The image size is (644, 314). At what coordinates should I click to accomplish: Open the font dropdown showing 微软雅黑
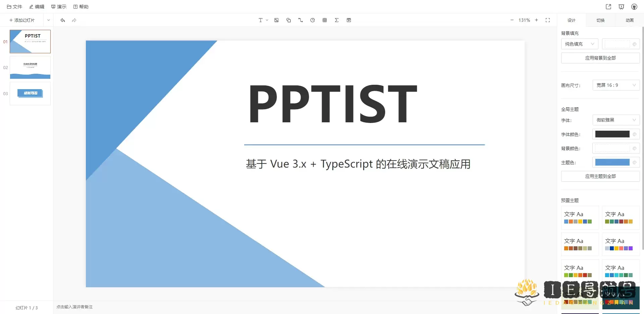point(616,120)
